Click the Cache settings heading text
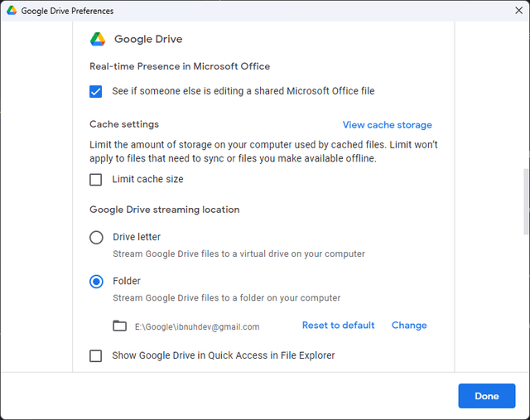 (124, 124)
